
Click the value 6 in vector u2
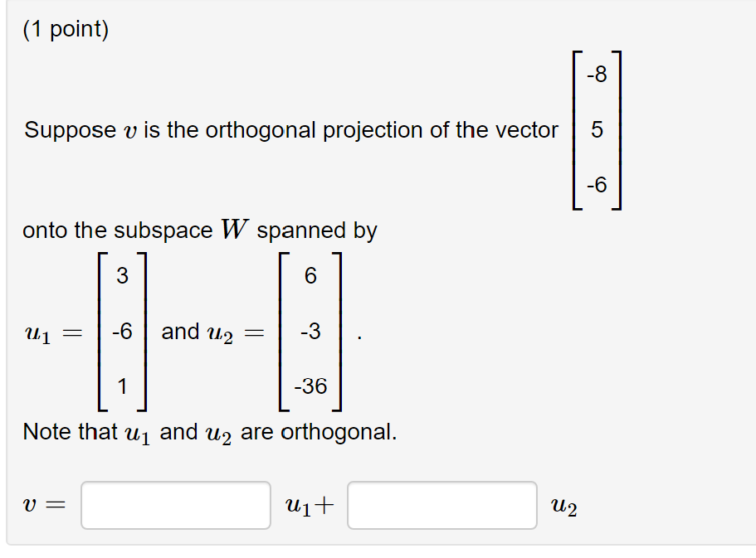311,276
